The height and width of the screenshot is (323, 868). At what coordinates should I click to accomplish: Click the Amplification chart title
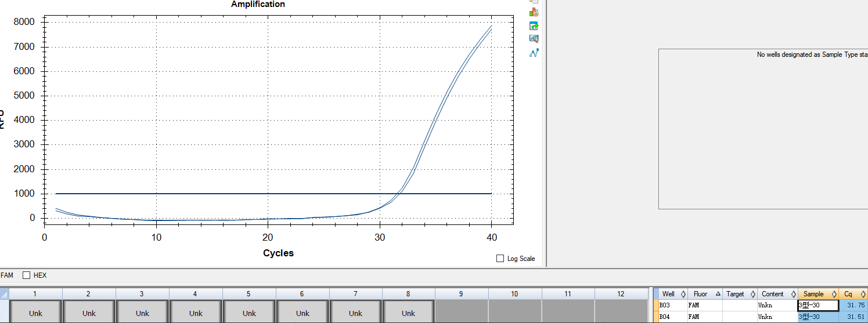point(258,4)
